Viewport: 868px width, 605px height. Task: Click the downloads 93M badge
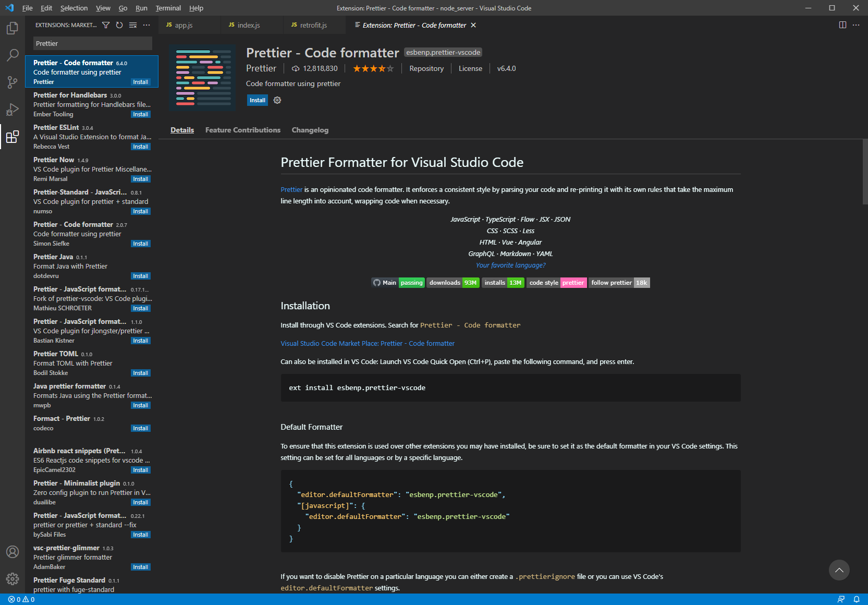point(453,283)
